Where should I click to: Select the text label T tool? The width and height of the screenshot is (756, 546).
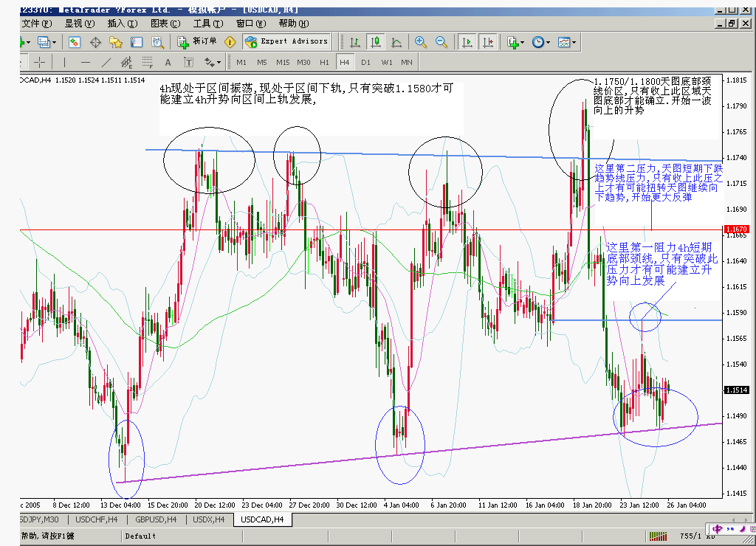[188, 62]
